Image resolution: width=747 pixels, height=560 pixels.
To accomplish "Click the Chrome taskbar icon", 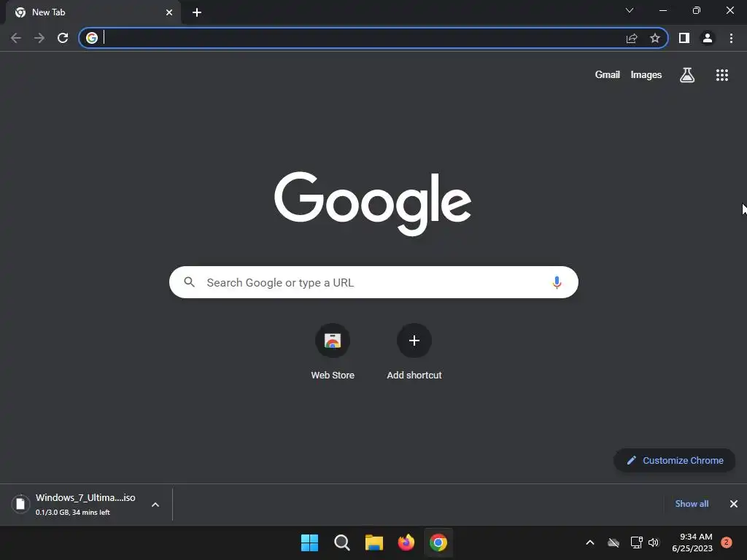I will (438, 542).
